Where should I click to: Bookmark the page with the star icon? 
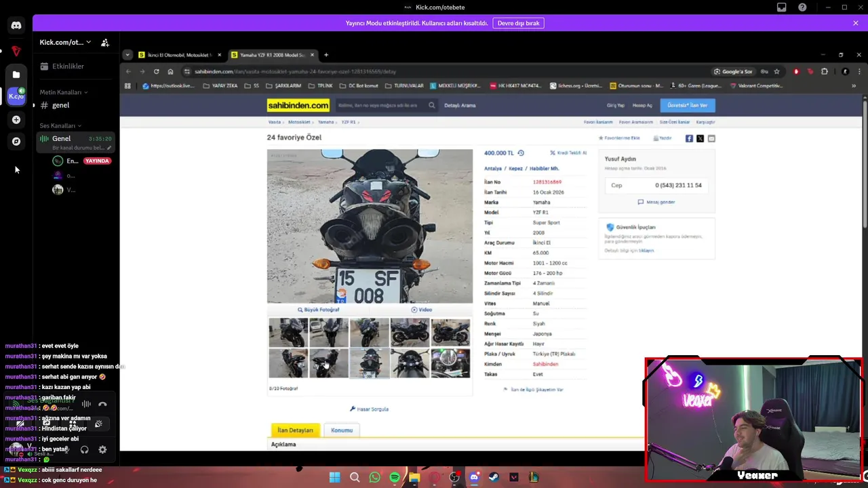click(777, 71)
